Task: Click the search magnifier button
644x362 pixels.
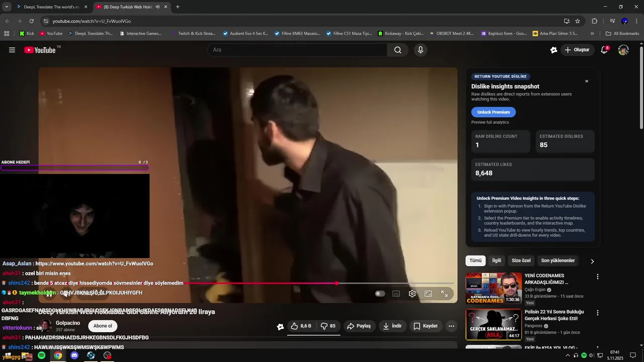Action: (x=398, y=50)
